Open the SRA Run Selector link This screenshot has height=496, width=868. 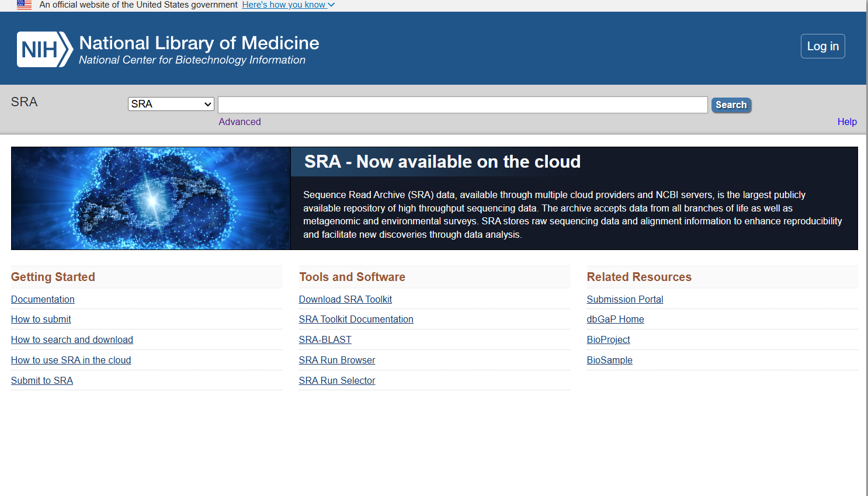(337, 380)
